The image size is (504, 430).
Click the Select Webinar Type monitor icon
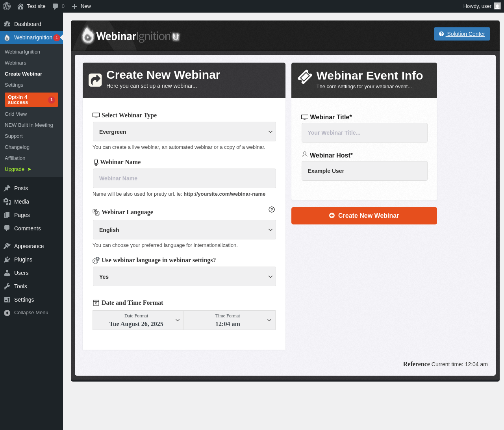pyautogui.click(x=96, y=115)
